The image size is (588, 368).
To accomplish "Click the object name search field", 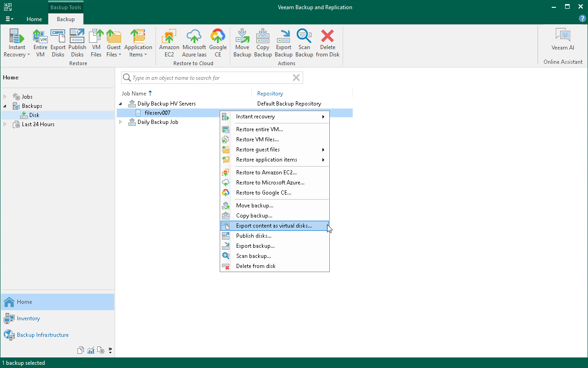I will coord(211,78).
